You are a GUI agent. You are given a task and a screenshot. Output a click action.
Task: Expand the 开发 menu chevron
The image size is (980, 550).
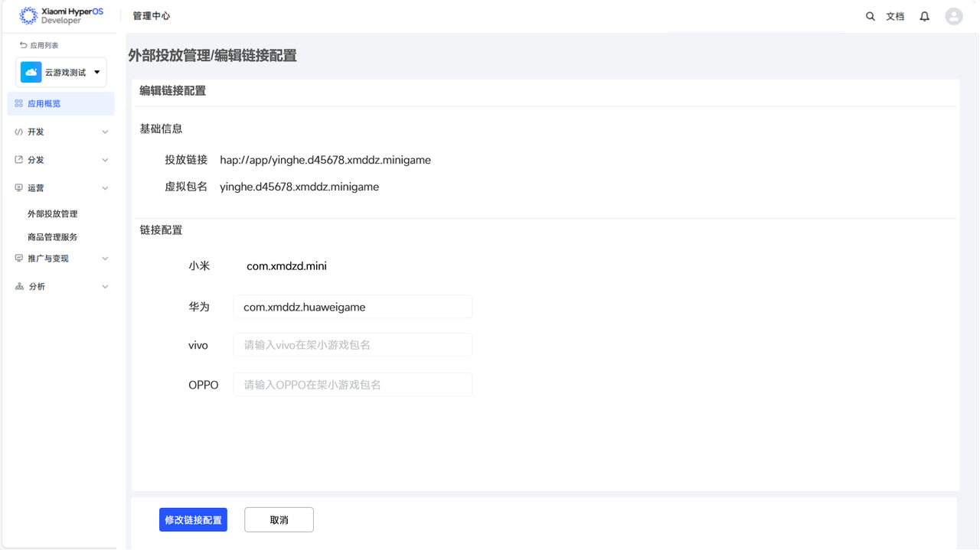[105, 132]
